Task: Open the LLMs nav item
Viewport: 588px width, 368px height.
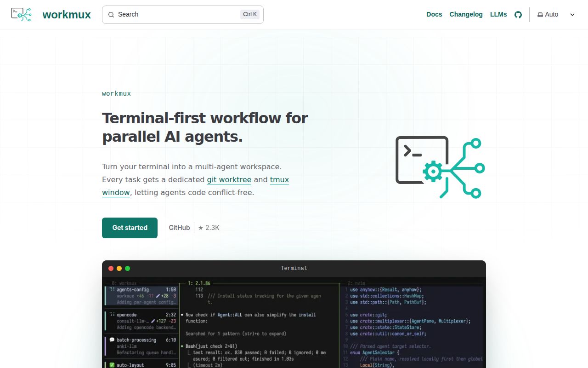Action: pos(498,14)
